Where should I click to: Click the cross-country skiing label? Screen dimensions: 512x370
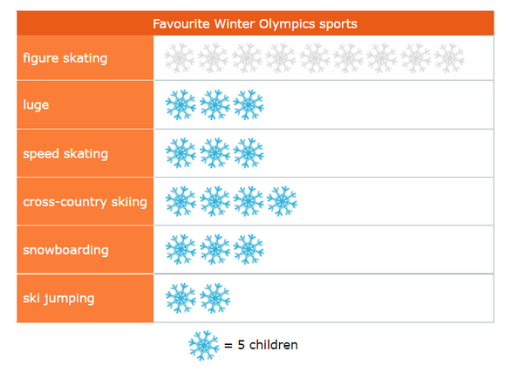[x=85, y=202]
